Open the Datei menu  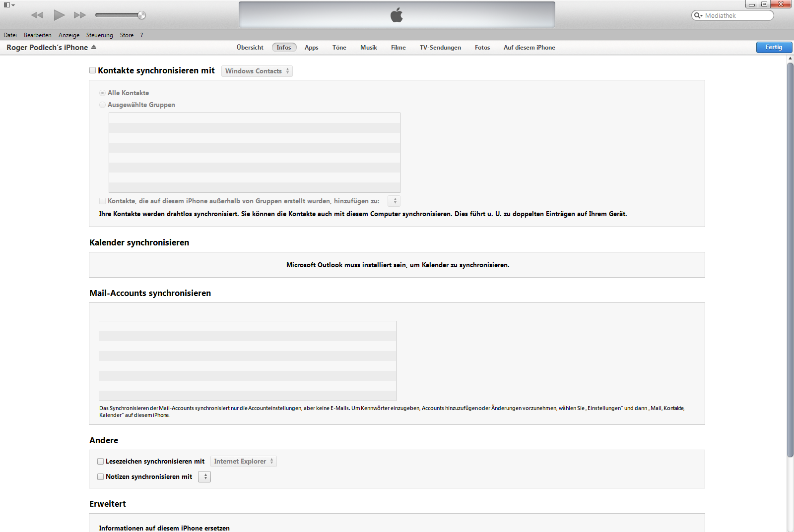[x=10, y=35]
